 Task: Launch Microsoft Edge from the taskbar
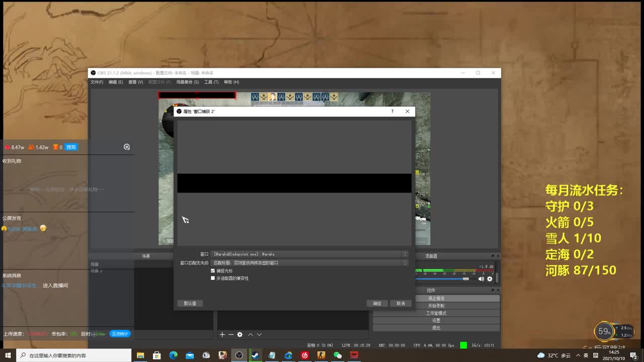click(174, 355)
